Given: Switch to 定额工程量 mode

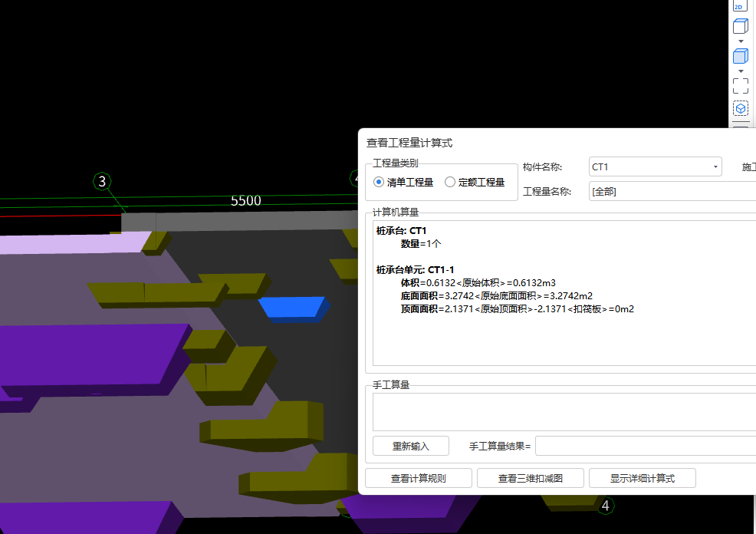Looking at the screenshot, I should pos(451,181).
